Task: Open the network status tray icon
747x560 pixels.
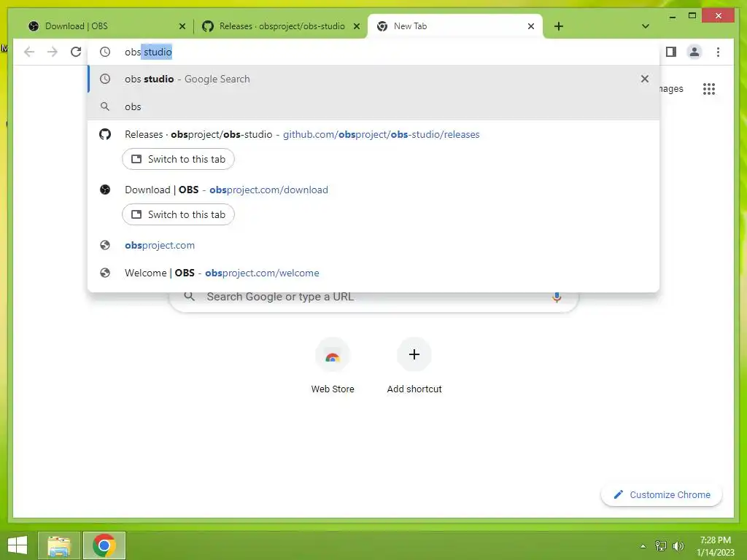Action: [x=661, y=546]
